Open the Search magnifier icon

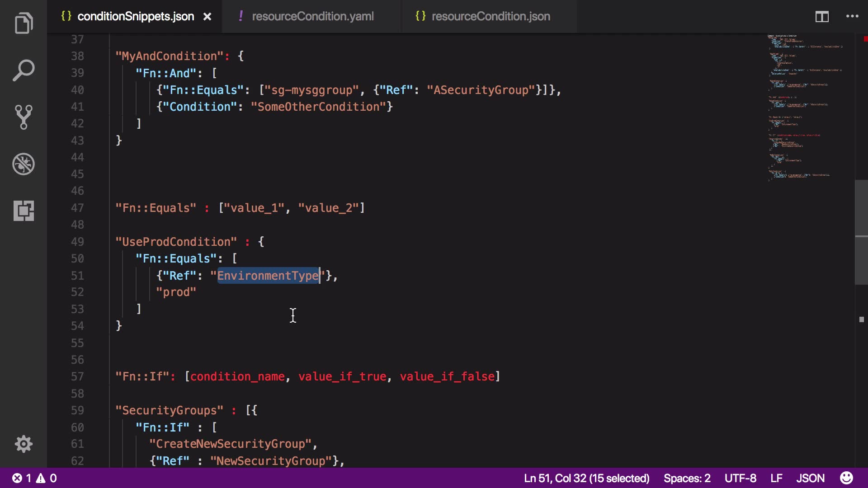tap(24, 70)
